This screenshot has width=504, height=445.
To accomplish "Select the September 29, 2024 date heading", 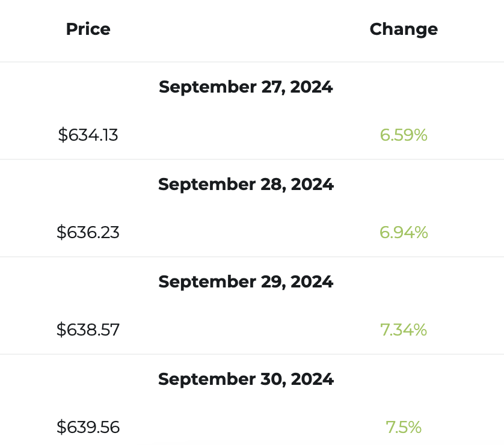I will 246,282.
